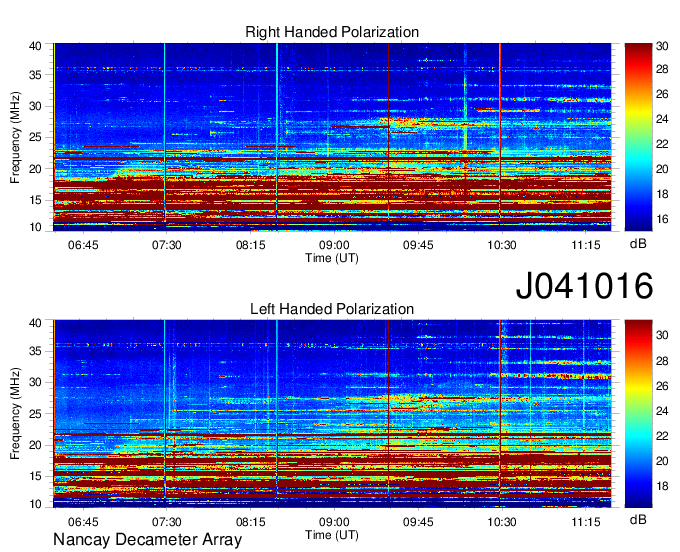The width and height of the screenshot is (680, 552).
Task: Click the 06:45 tick label on bottom plot
Action: pos(83,522)
